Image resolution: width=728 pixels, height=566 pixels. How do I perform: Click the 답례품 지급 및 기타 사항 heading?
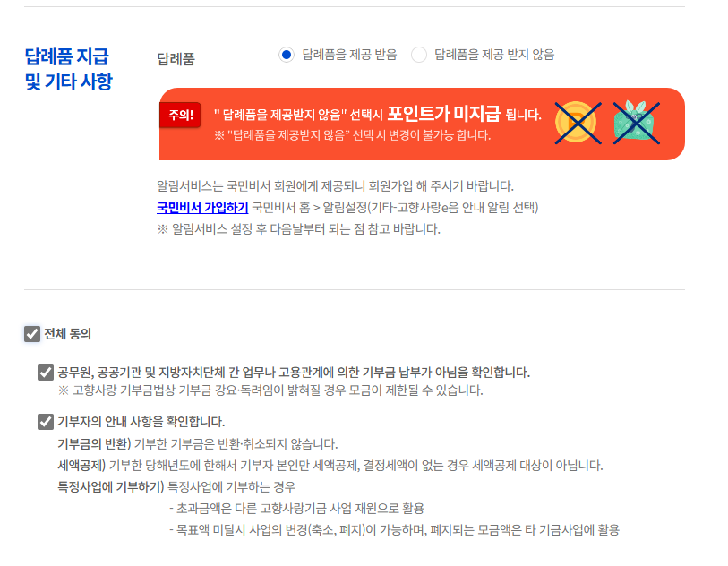[x=69, y=69]
